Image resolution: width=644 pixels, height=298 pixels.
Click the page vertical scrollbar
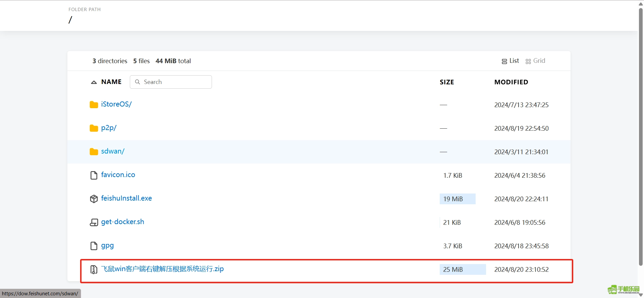tap(641, 134)
